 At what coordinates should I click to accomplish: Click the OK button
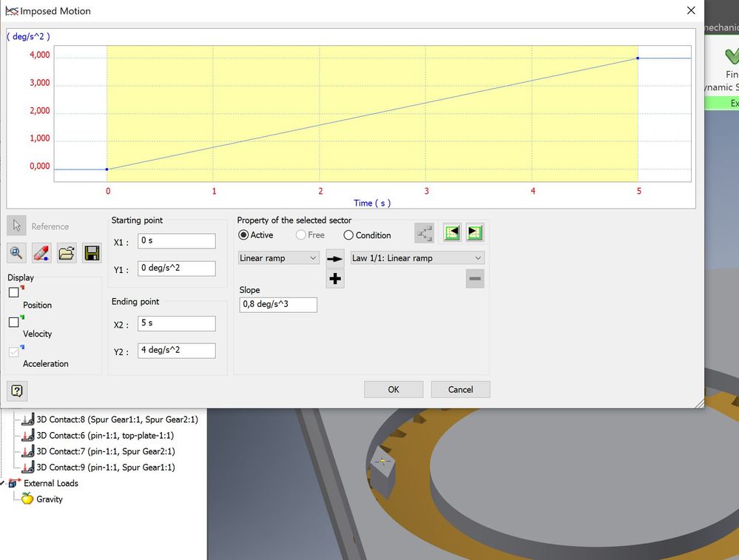(x=394, y=389)
